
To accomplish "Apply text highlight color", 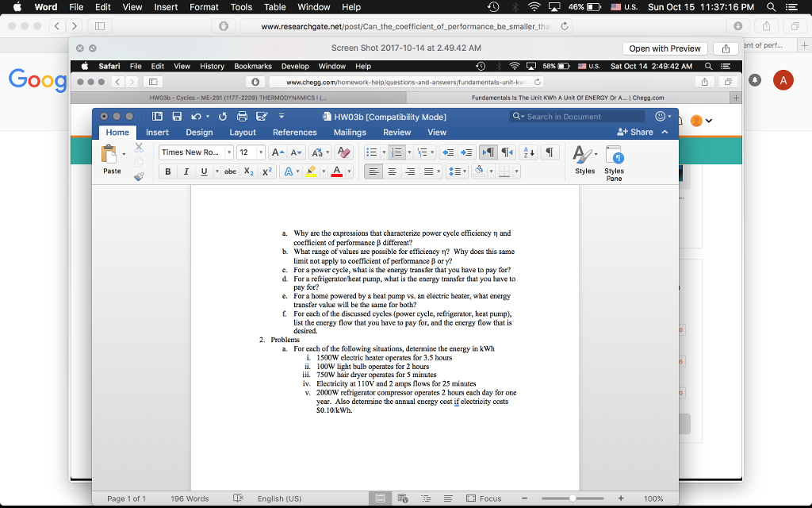I will tap(310, 171).
